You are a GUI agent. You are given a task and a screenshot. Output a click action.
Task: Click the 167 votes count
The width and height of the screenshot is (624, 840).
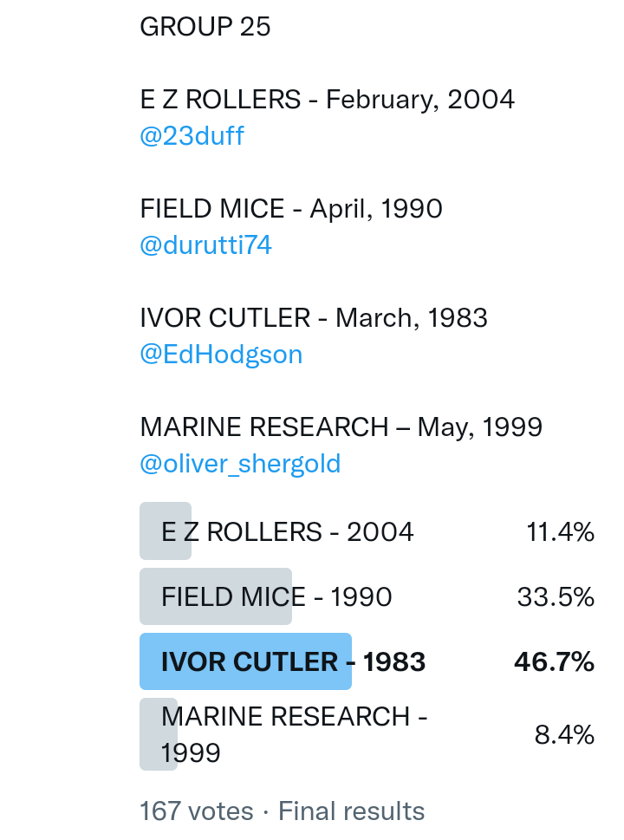click(197, 811)
